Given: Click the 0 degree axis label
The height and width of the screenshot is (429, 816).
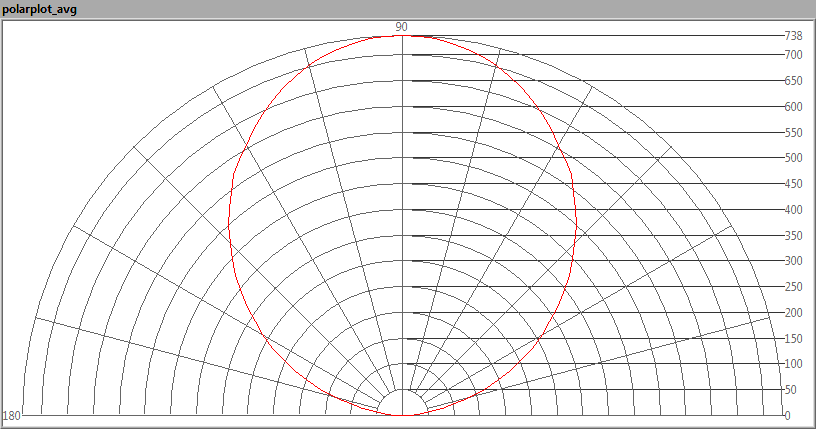Looking at the screenshot, I should 788,416.
